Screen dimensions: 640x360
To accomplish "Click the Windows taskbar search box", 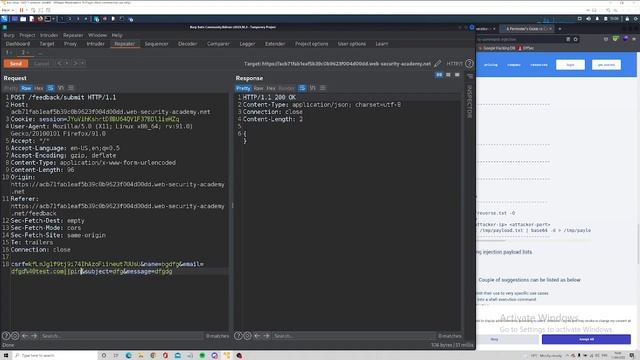I will coord(55,356).
